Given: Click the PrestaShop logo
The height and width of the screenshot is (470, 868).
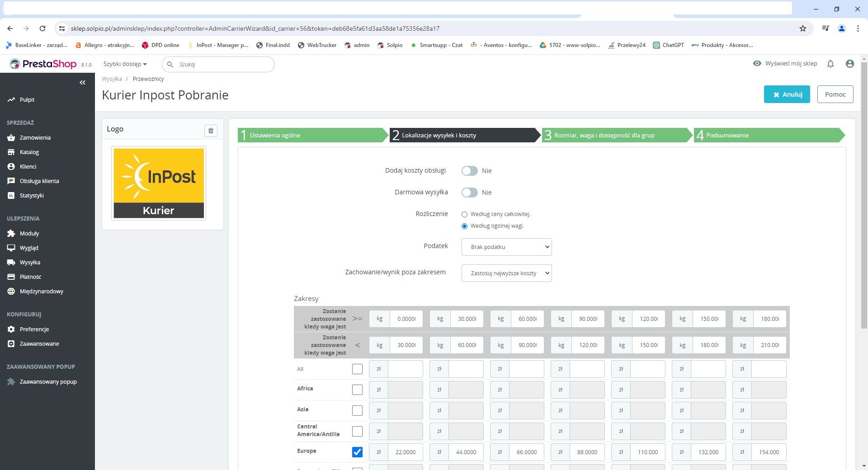Looking at the screenshot, I should 43,64.
